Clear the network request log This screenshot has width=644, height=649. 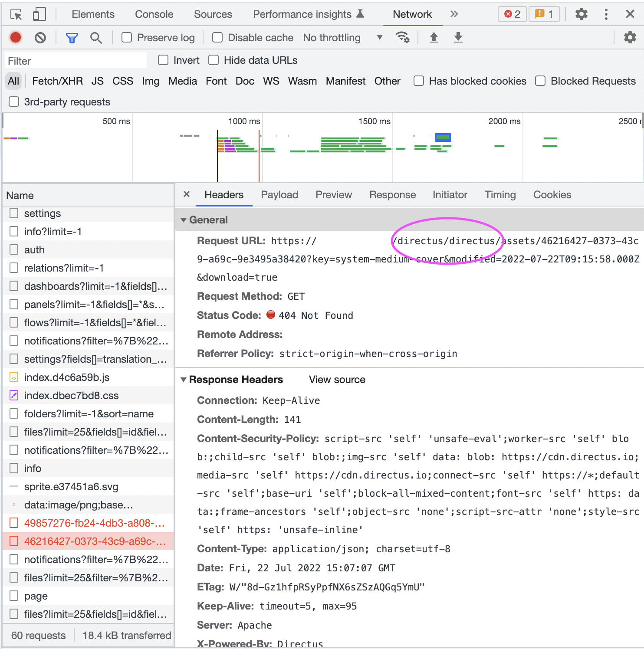tap(40, 37)
